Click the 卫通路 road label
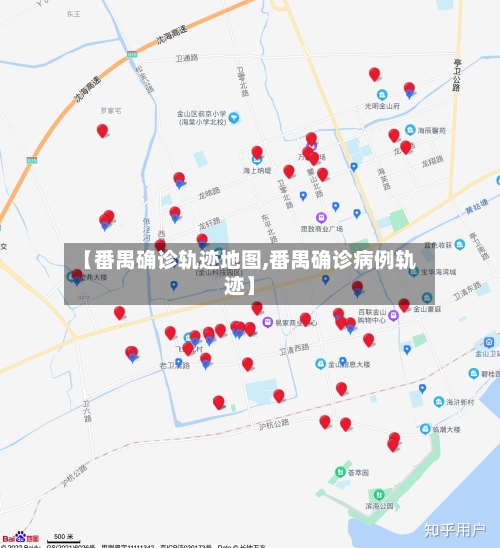The image size is (500, 548). tap(187, 58)
